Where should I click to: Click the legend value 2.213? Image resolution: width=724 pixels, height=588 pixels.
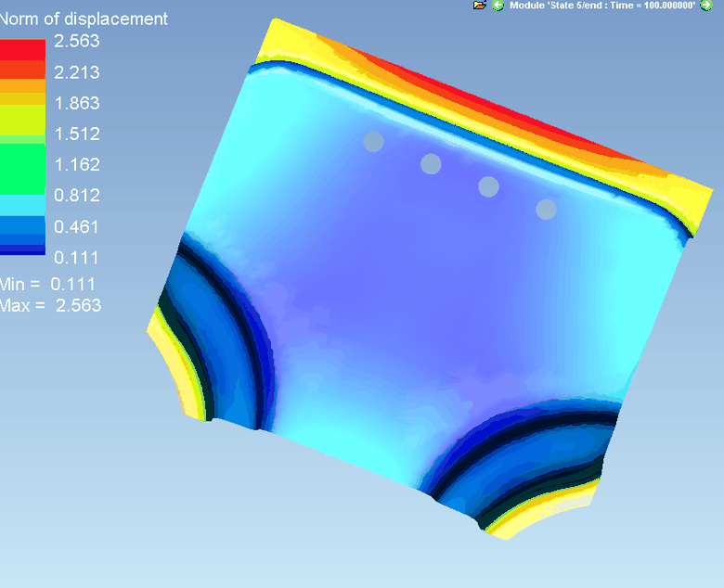click(x=77, y=72)
